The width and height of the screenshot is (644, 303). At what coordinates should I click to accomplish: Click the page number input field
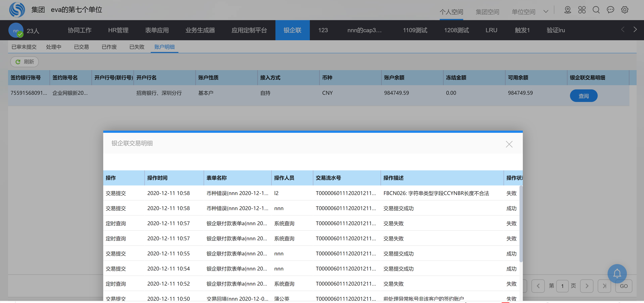tap(562, 286)
